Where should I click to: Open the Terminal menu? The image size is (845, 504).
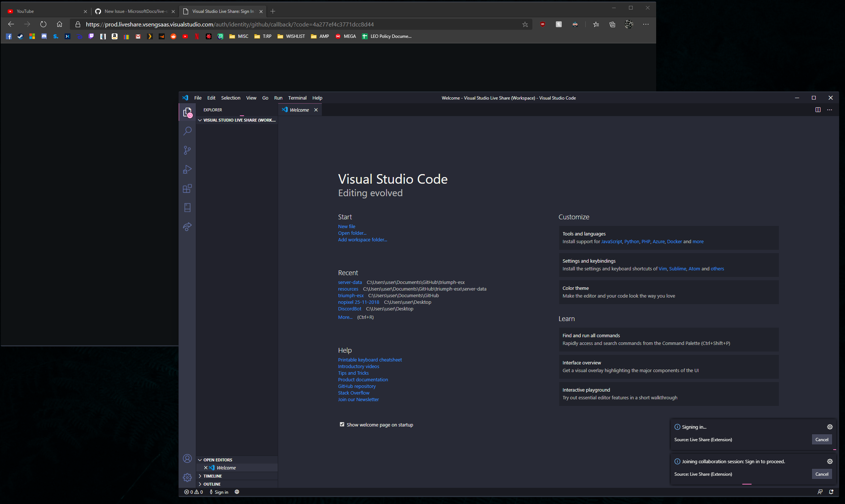297,98
